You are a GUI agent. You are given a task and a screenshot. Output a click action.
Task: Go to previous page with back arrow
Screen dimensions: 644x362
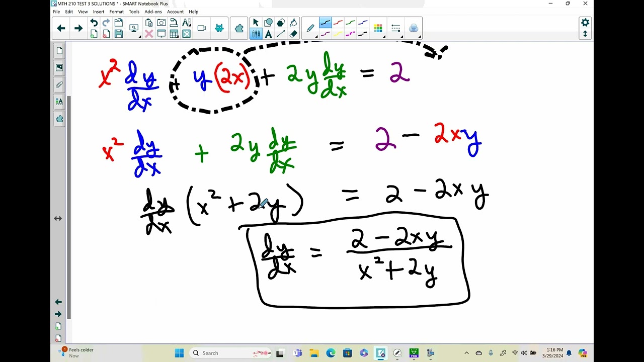click(x=61, y=28)
